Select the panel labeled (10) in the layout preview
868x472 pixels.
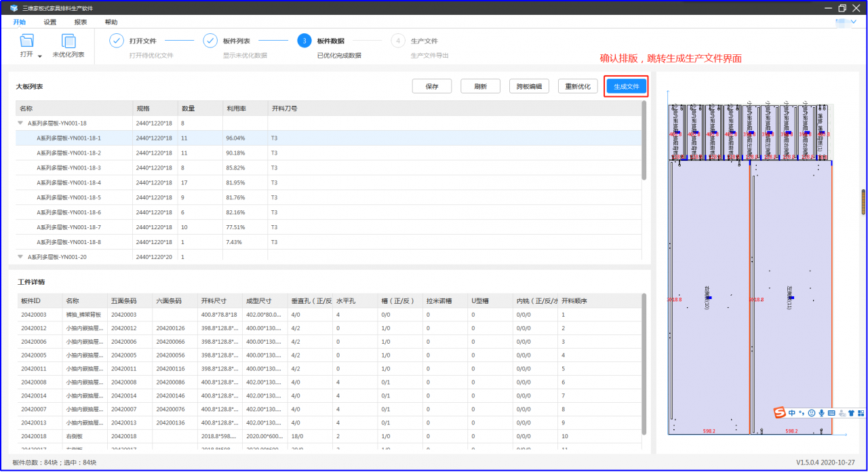[x=709, y=298]
